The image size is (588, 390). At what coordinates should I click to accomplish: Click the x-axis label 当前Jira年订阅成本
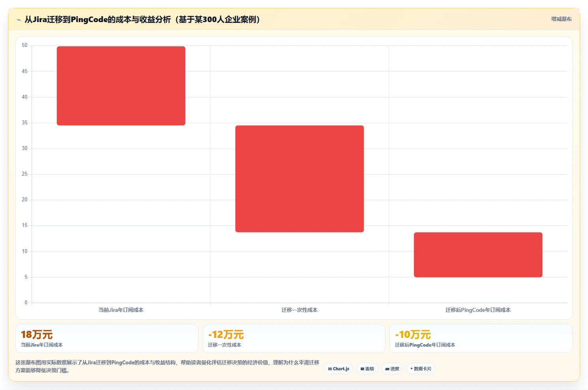pos(121,310)
